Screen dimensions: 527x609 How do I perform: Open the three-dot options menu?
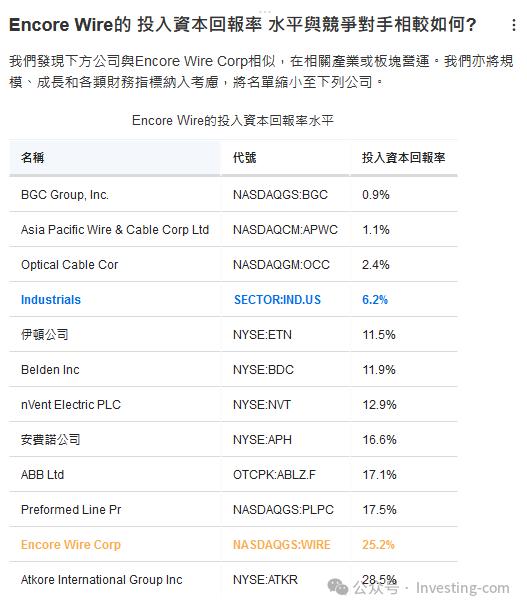(x=513, y=25)
